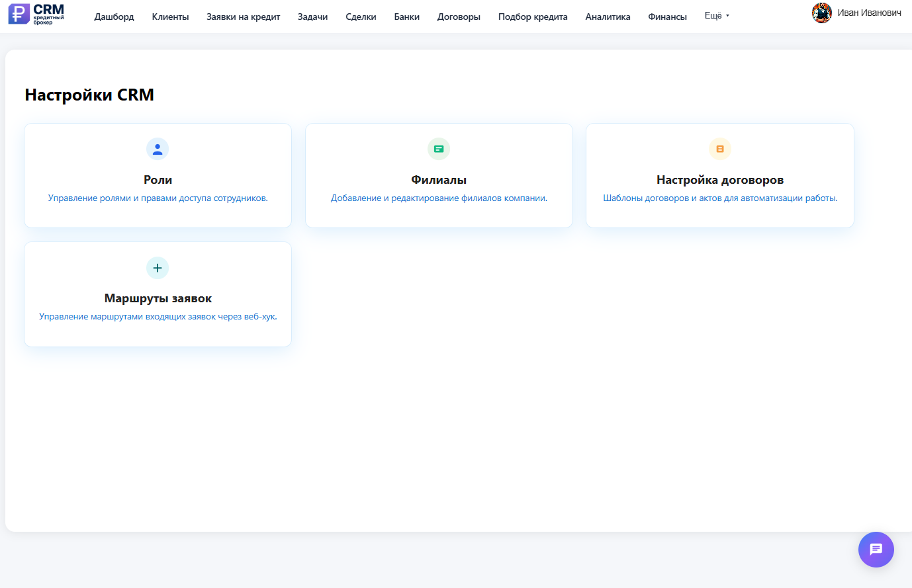Image resolution: width=912 pixels, height=588 pixels.
Task: Open the Банки menu item
Action: (x=406, y=17)
